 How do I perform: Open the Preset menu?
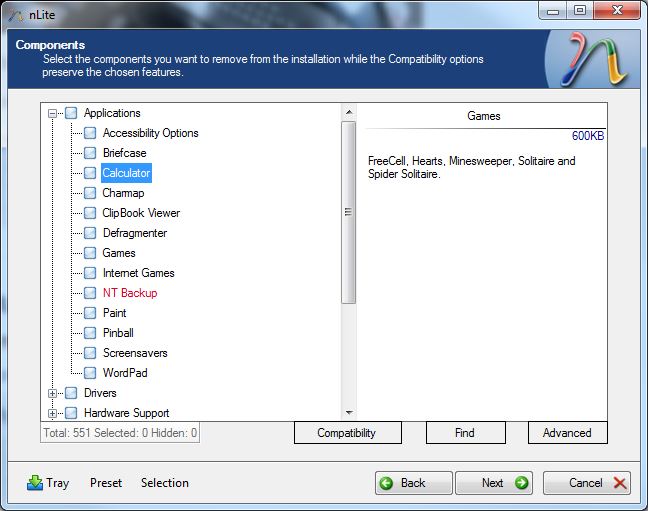tap(106, 483)
